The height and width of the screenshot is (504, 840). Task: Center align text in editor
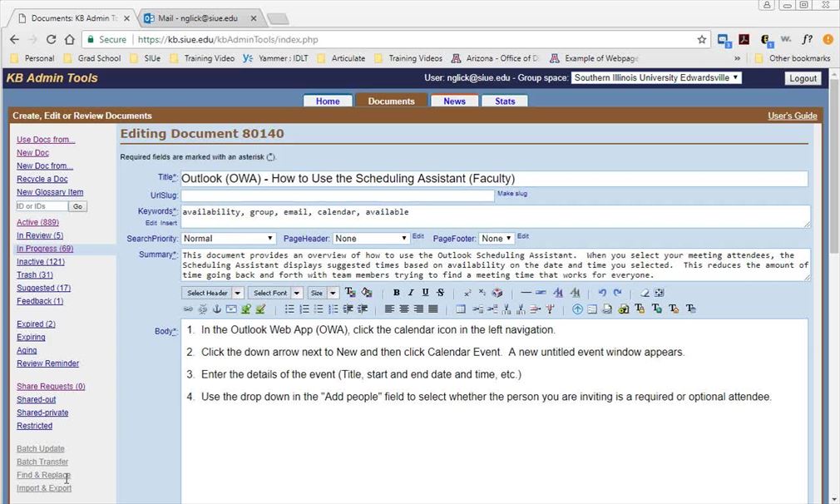[x=403, y=309]
